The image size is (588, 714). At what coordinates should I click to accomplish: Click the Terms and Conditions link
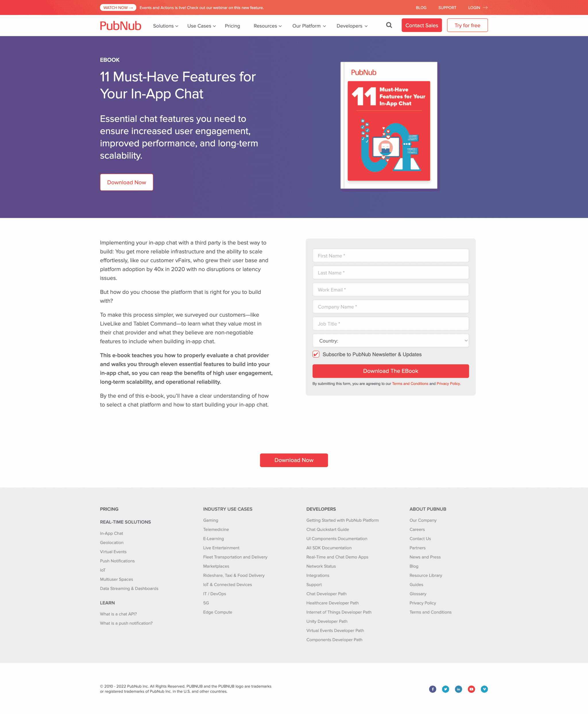(x=409, y=383)
